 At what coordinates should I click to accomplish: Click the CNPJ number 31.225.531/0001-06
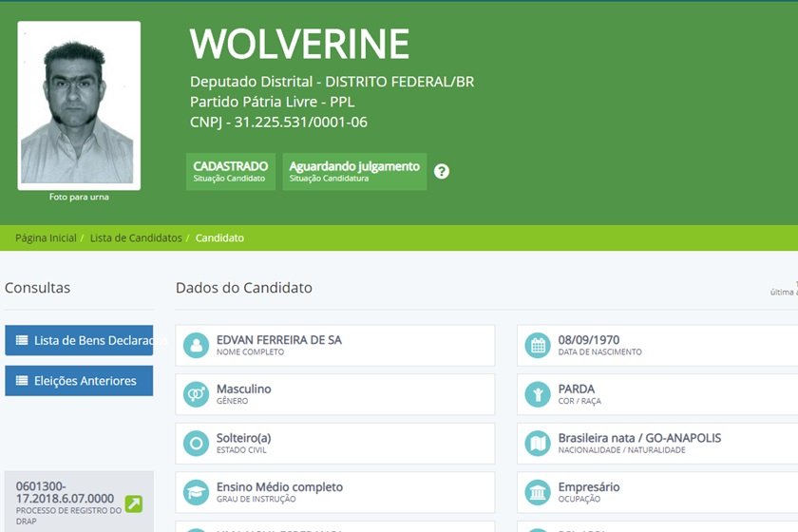301,123
